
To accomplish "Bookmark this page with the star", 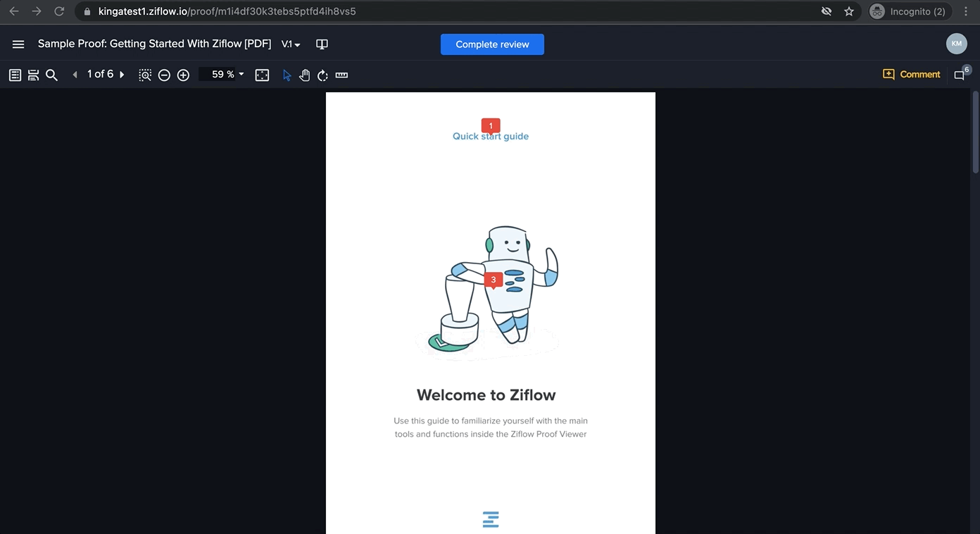I will coord(849,11).
